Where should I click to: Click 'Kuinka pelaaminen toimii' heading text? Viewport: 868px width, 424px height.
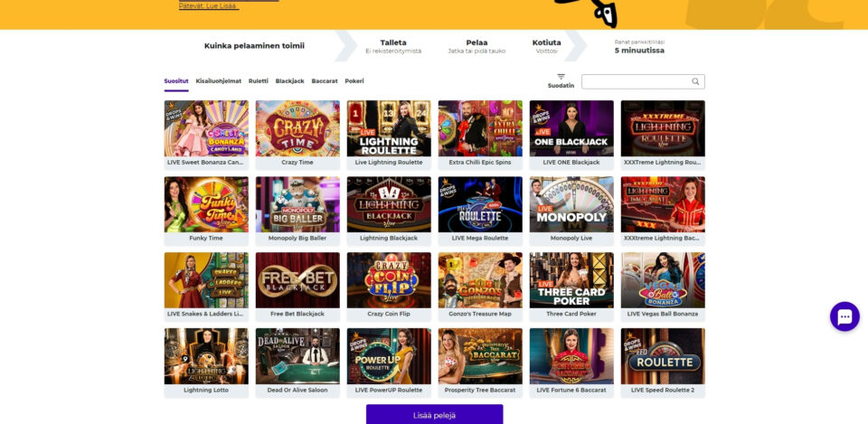254,46
